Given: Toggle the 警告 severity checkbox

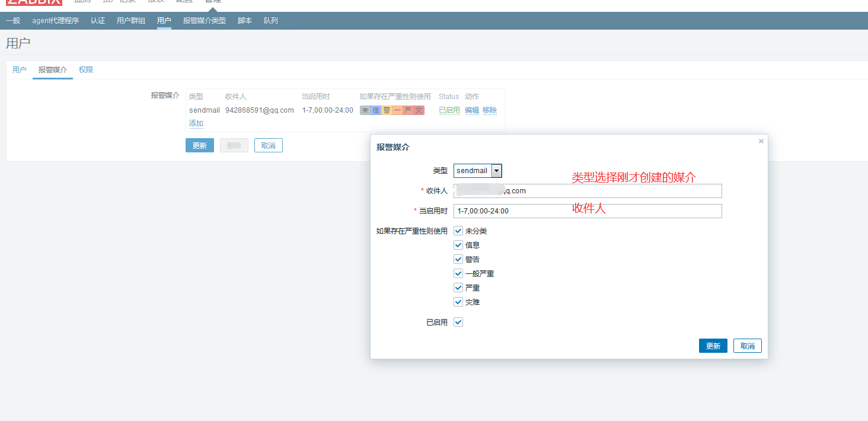Looking at the screenshot, I should coord(458,259).
